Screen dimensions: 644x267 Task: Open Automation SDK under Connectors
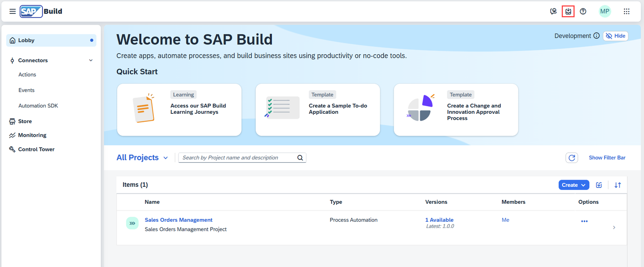tap(38, 106)
